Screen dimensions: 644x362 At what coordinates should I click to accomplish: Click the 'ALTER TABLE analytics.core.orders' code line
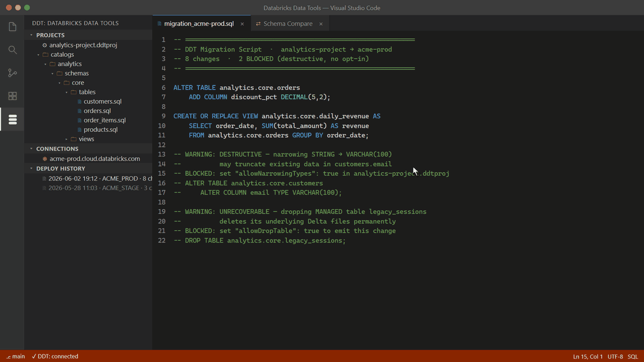coord(237,87)
